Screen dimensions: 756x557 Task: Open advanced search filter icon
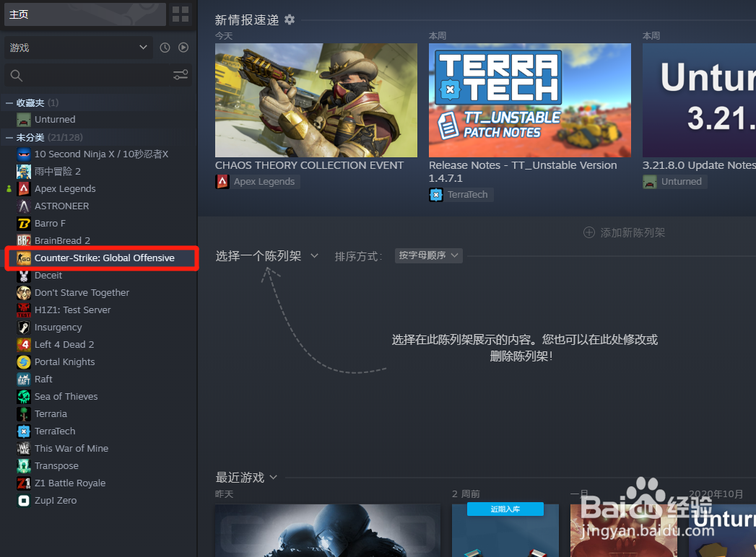click(x=181, y=75)
